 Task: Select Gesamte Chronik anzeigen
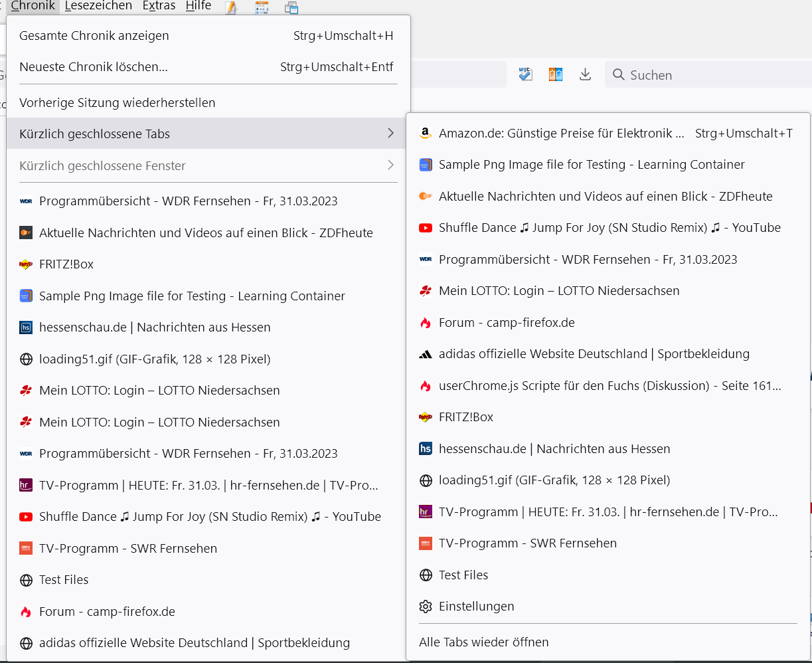(x=94, y=36)
